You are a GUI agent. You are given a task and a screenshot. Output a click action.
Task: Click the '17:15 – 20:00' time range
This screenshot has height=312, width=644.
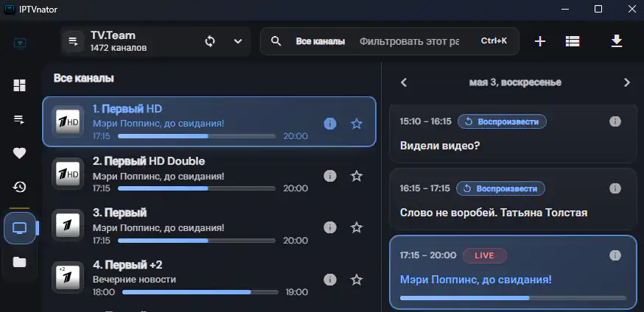pos(428,255)
